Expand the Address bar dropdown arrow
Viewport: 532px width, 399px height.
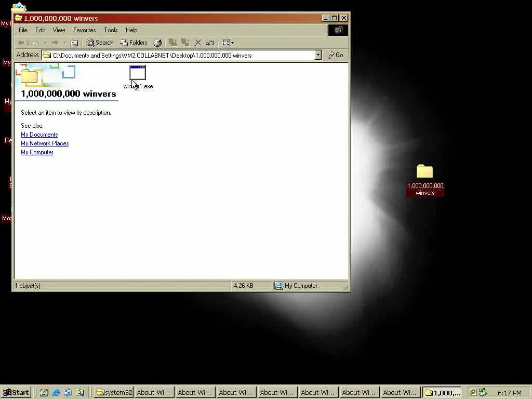coord(318,55)
